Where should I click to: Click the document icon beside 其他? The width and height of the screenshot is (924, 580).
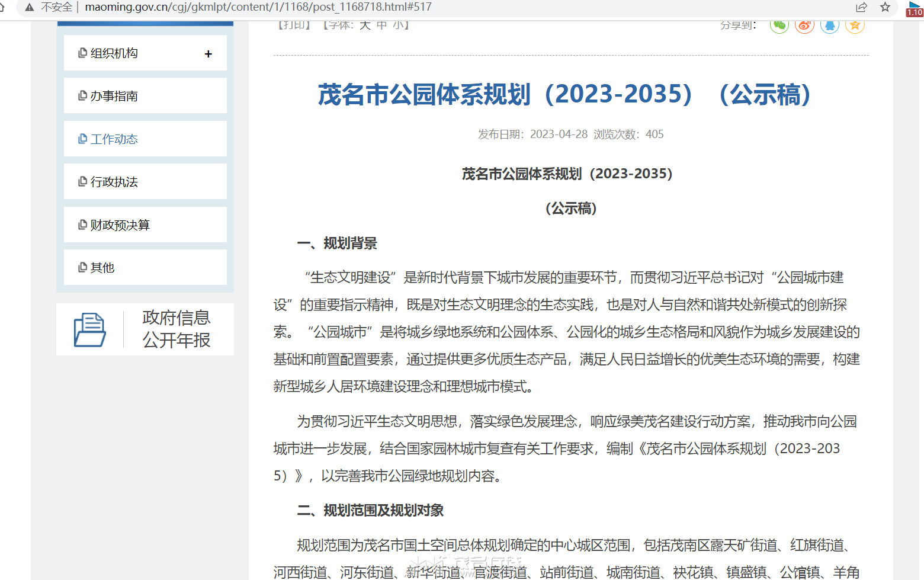point(83,267)
